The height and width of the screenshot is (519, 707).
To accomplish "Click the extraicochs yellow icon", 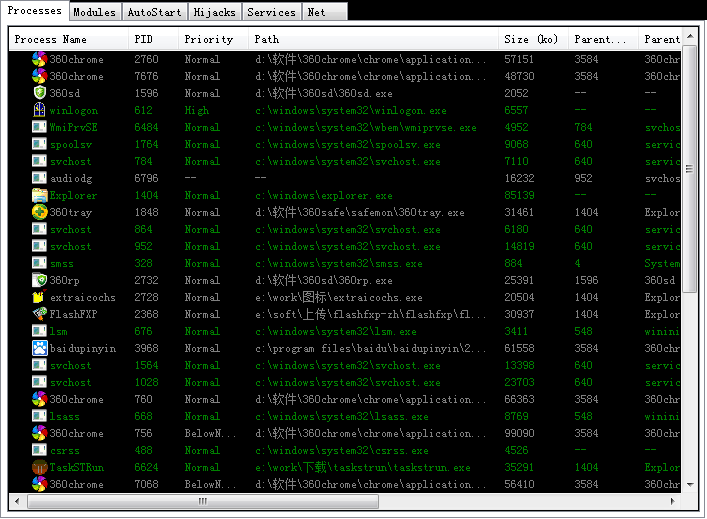I will coord(39,297).
